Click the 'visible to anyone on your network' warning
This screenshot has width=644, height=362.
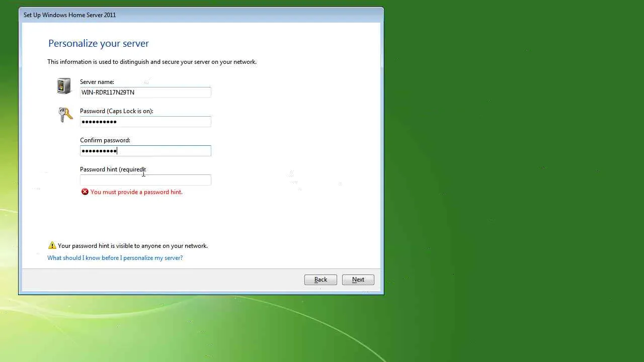coord(133,246)
